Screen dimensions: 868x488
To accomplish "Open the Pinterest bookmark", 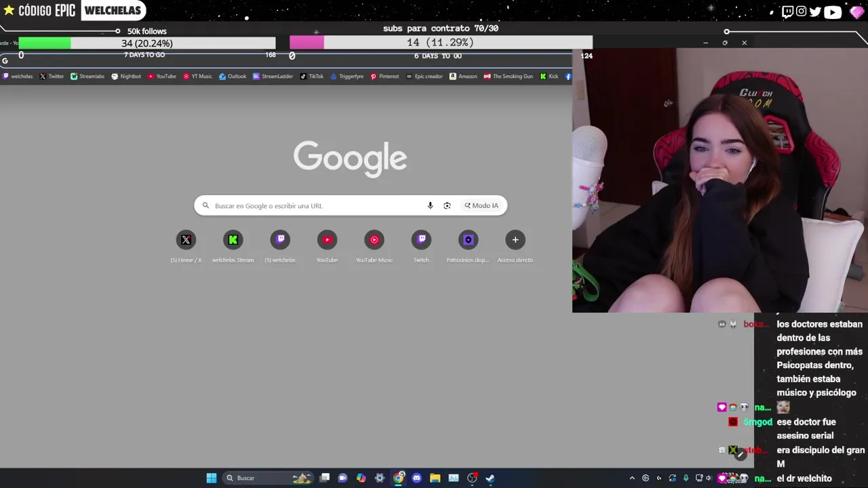I will click(384, 77).
